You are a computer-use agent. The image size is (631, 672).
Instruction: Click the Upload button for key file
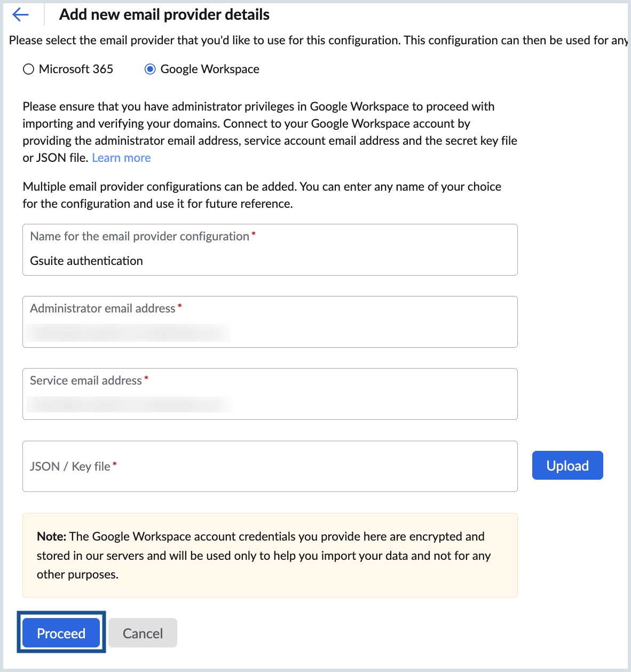point(567,465)
